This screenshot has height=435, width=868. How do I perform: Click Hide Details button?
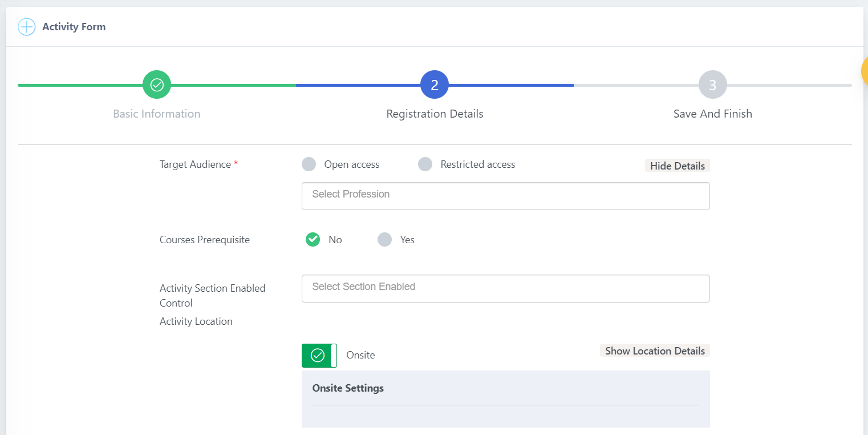(678, 166)
